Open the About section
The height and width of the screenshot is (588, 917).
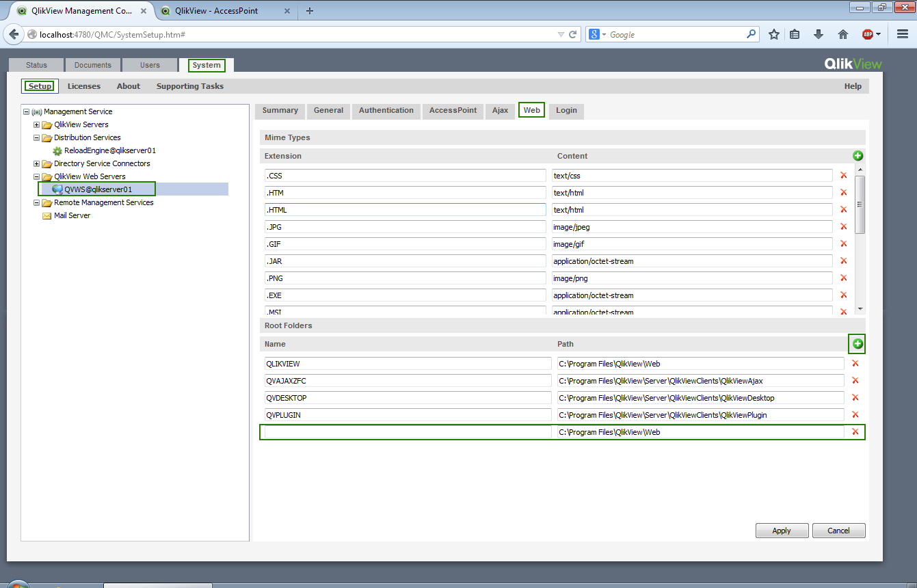[x=129, y=86]
